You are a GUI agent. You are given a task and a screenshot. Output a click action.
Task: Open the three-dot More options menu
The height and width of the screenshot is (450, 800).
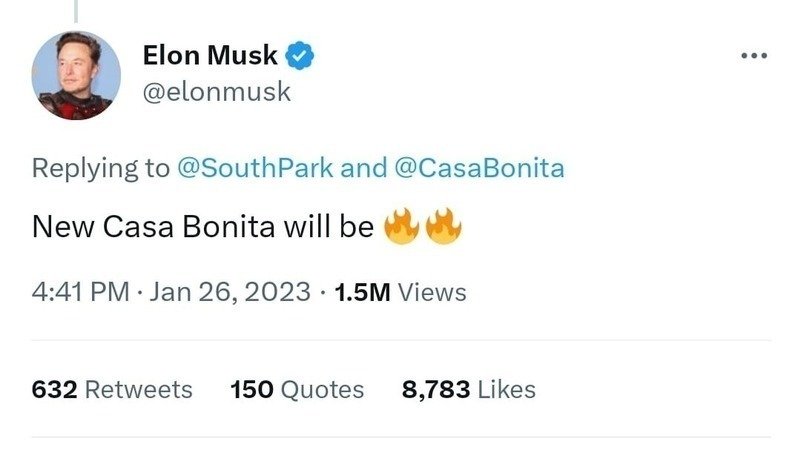click(x=754, y=56)
